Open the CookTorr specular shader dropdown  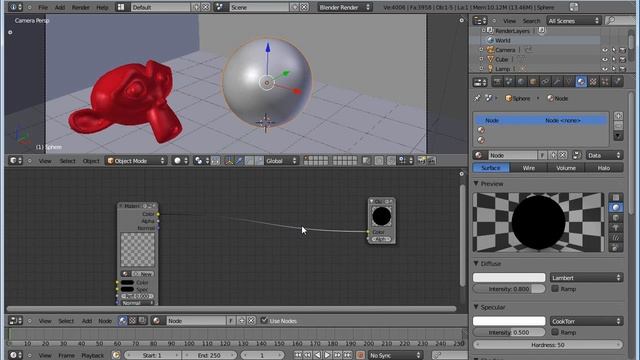coord(586,321)
